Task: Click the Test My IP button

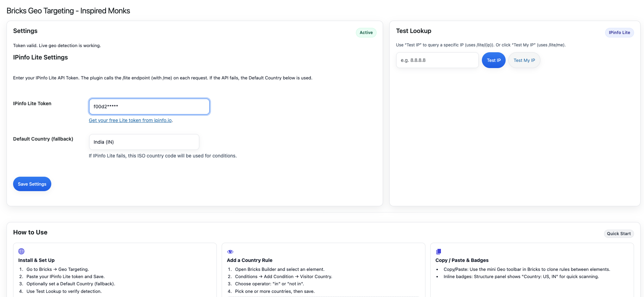Action: (524, 60)
